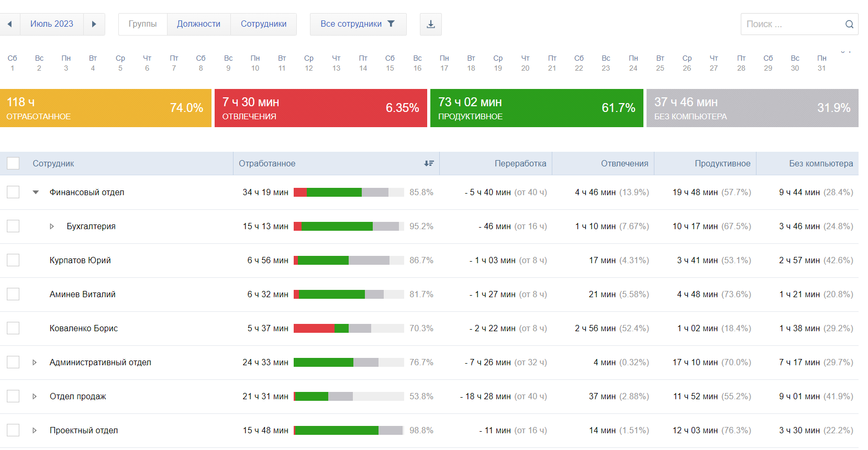
Task: Click the sort icon in Отработанное column
Action: click(429, 163)
